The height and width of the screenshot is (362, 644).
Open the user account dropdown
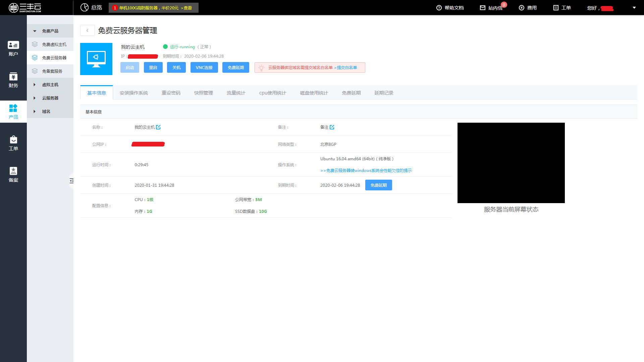[x=634, y=7]
